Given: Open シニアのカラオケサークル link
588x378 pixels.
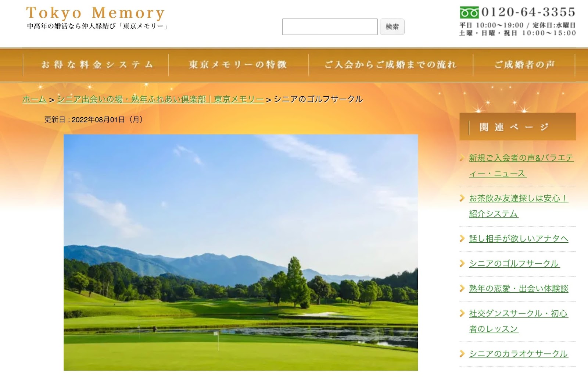Looking at the screenshot, I should [x=518, y=354].
